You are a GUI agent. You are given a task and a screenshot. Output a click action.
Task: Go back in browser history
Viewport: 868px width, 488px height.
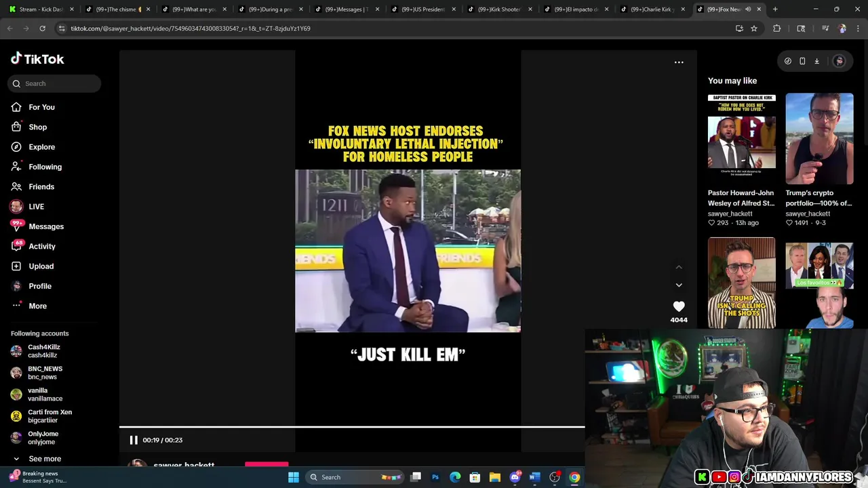(9, 28)
